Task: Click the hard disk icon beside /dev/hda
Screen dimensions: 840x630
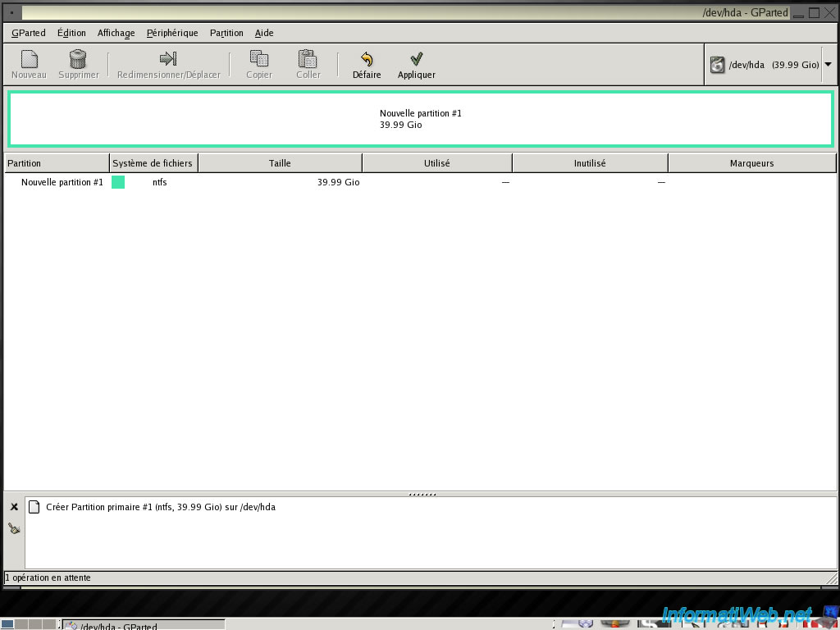Action: coord(717,65)
